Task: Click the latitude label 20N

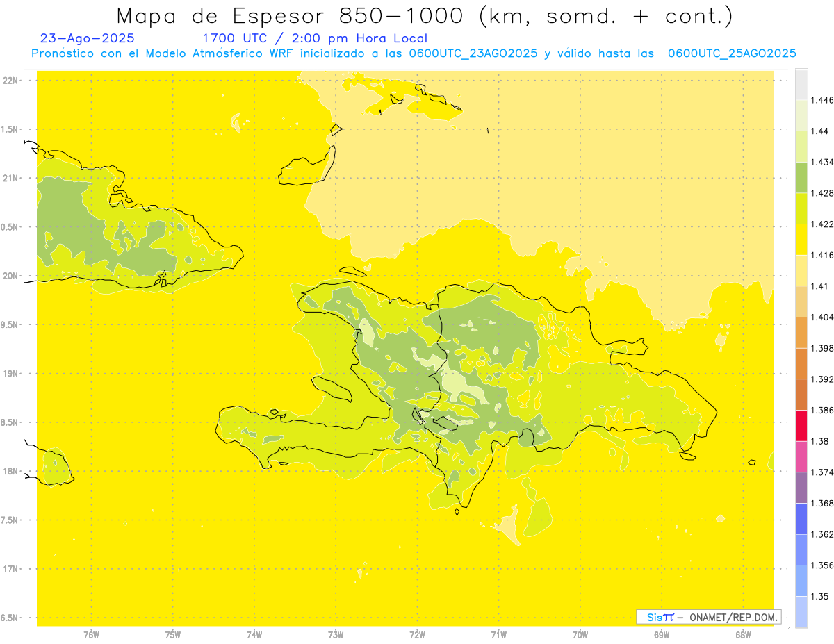Action: pos(11,276)
